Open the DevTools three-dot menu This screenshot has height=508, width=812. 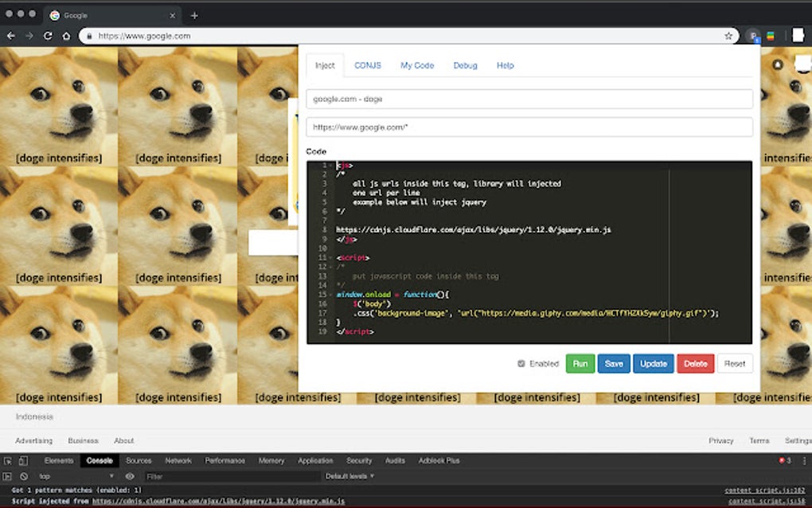804,460
